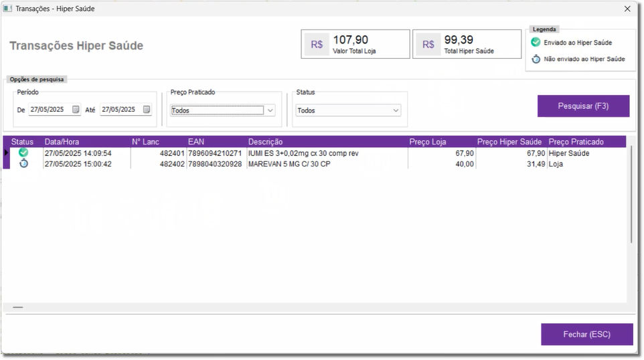Click the EAN 7898040320928
Image resolution: width=644 pixels, height=360 pixels.
tap(215, 164)
